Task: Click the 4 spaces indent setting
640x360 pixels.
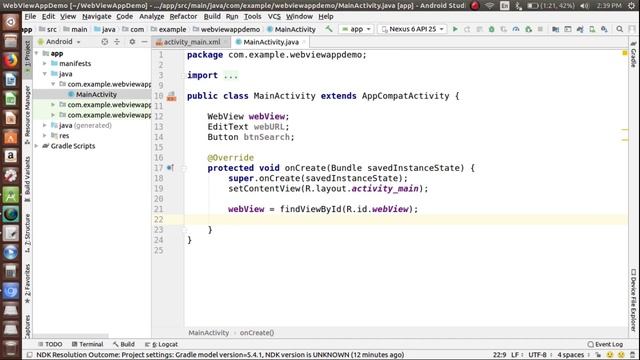Action: 571,355
